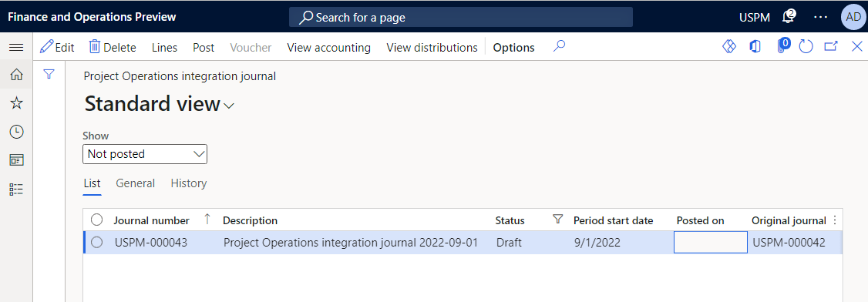Open notifications bell

click(789, 17)
